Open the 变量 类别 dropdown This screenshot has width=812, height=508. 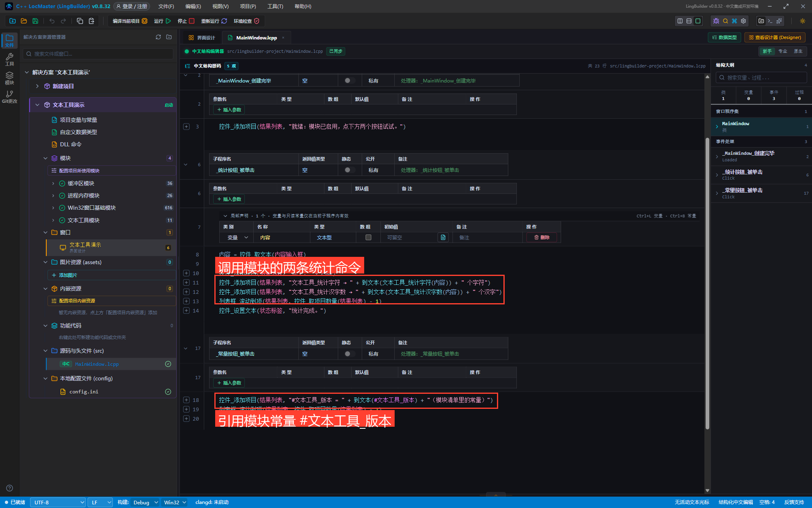coord(238,237)
